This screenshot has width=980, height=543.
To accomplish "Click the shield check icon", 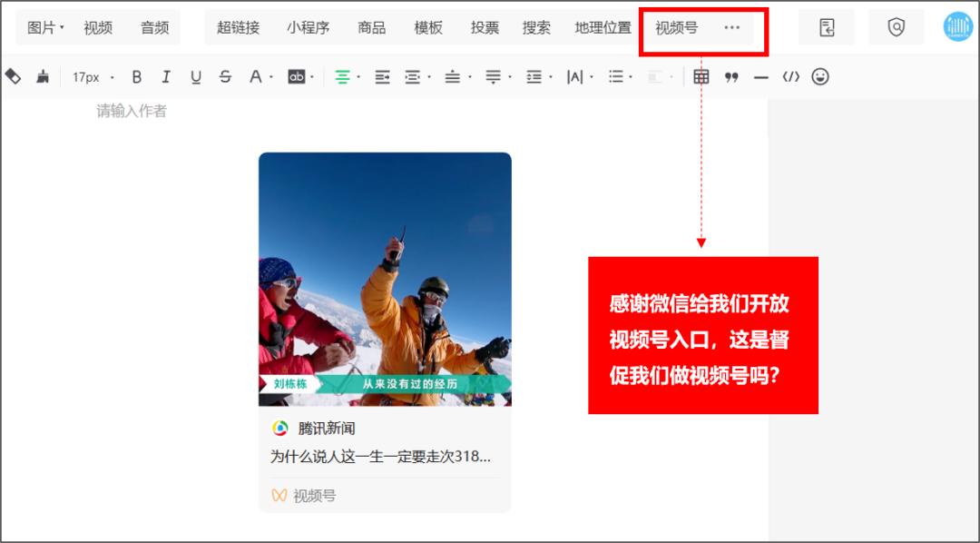I will point(897,27).
